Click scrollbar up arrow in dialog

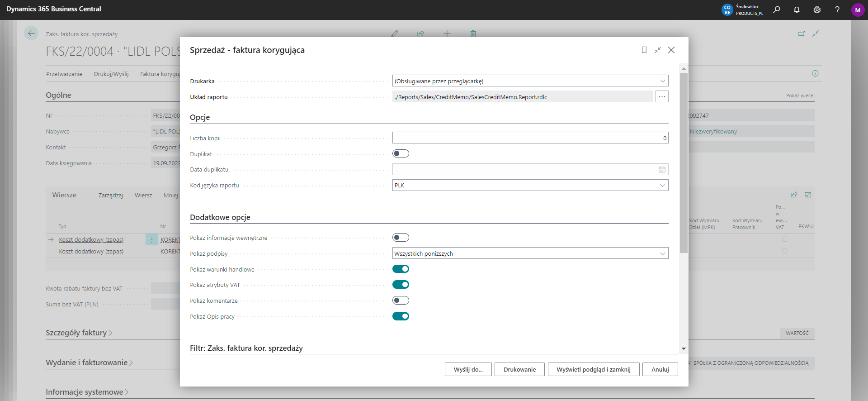tap(684, 69)
